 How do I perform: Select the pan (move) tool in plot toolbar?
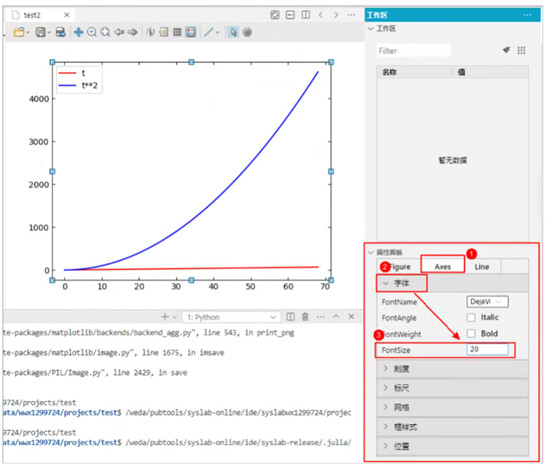coord(78,33)
